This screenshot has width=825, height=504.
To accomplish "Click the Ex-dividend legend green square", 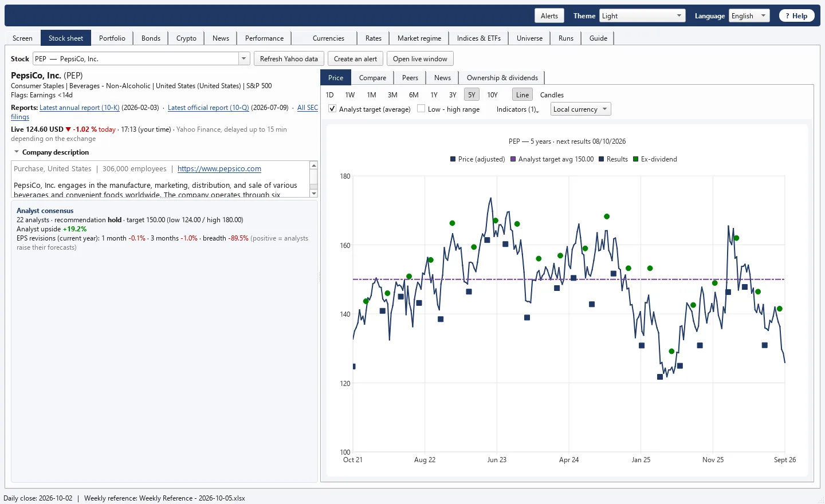I will 636,159.
